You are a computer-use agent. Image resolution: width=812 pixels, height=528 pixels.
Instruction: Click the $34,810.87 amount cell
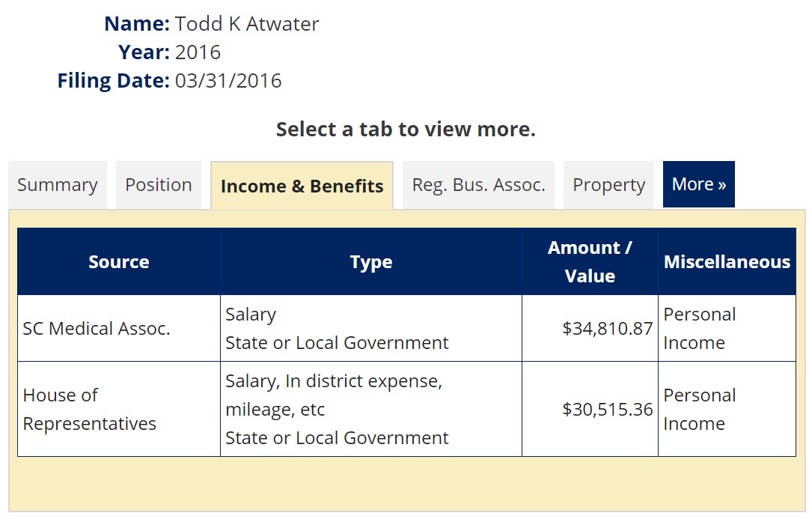coord(608,329)
